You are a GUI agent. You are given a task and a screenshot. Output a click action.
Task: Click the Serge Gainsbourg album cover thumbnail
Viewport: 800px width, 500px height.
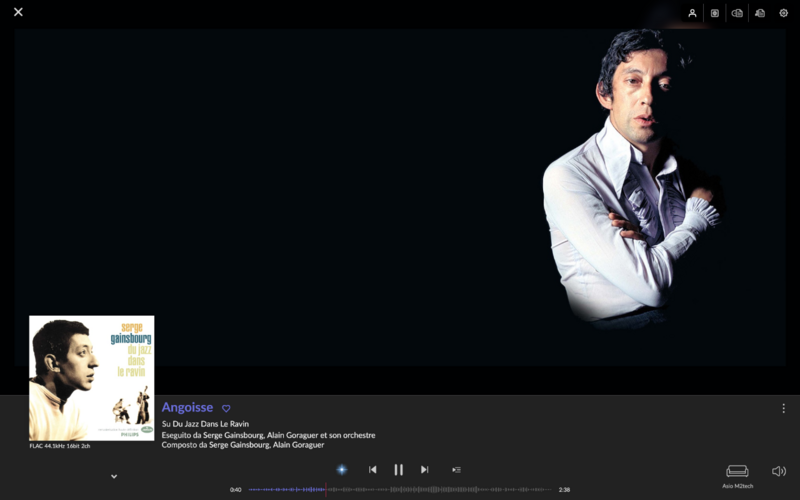(92, 378)
